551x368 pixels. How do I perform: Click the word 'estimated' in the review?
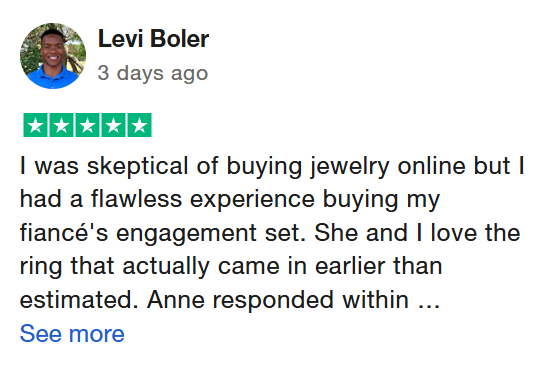click(79, 300)
